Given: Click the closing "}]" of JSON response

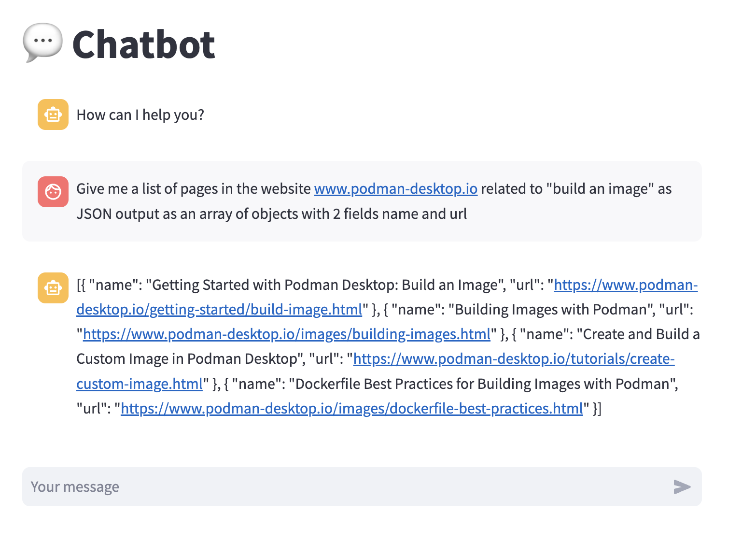Looking at the screenshot, I should coord(597,409).
